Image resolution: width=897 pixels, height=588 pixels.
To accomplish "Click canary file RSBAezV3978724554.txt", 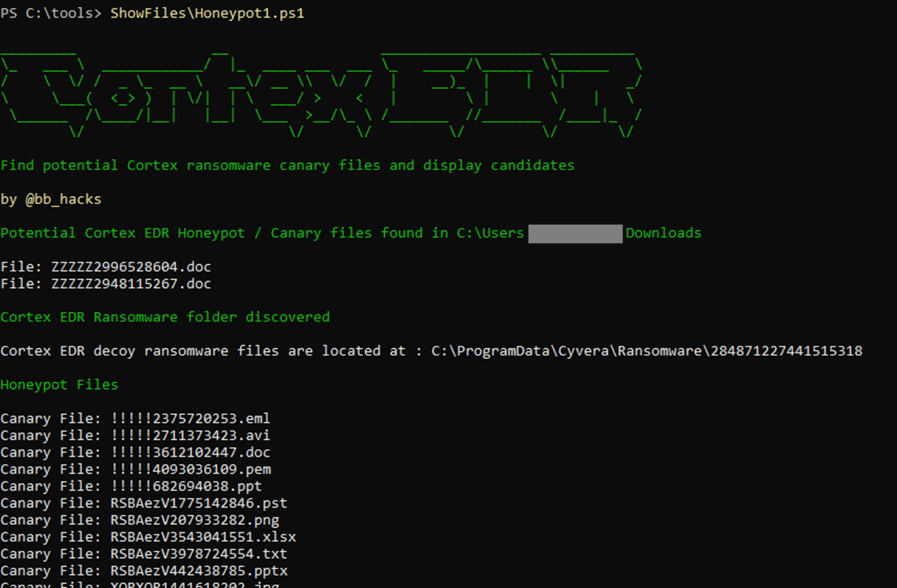I will coord(199,554).
